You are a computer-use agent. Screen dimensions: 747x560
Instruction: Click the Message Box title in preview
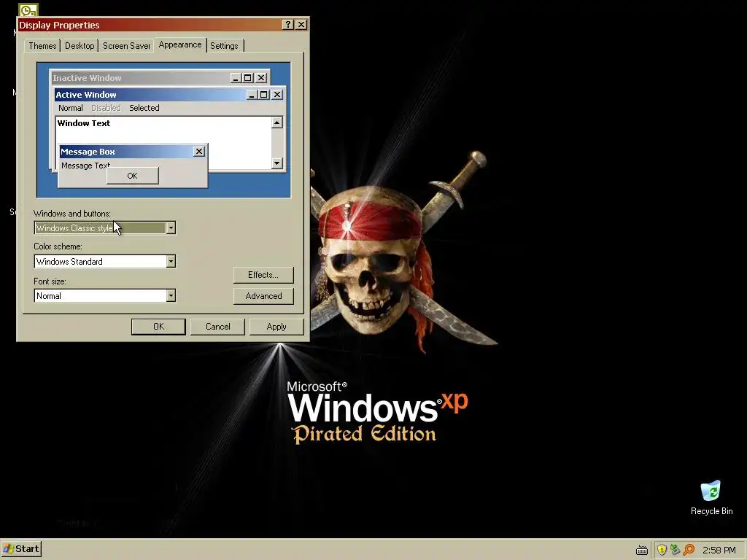[x=88, y=152]
